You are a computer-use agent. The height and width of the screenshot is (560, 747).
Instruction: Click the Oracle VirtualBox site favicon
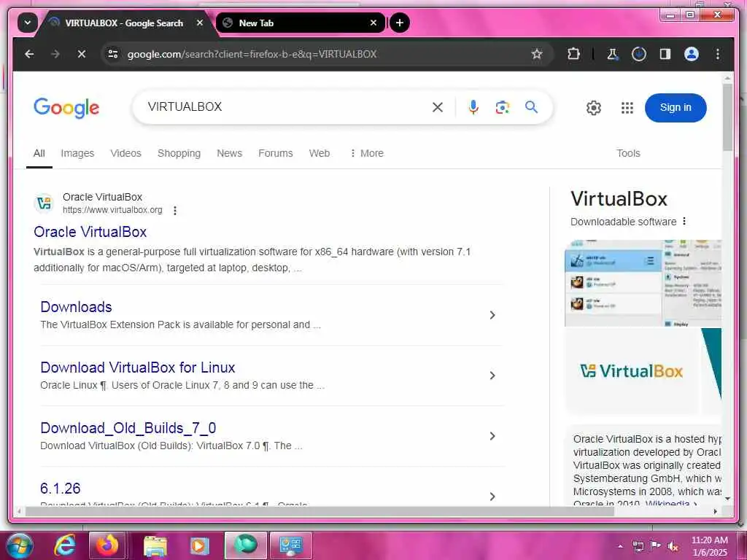44,203
